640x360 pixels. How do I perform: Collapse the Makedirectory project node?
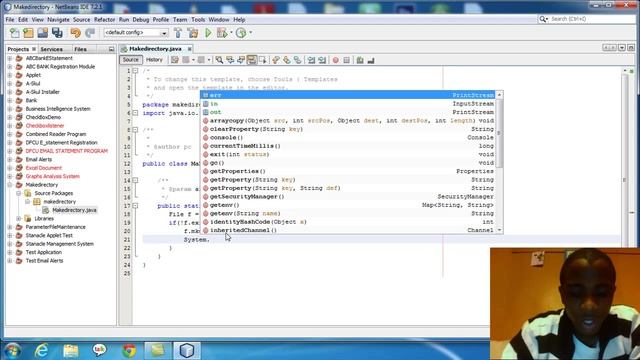coord(10,185)
